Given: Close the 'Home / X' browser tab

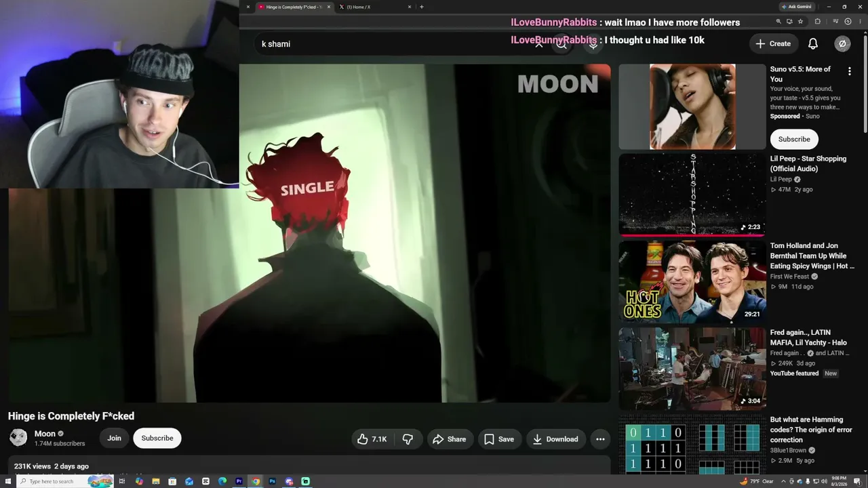Looking at the screenshot, I should [x=410, y=7].
